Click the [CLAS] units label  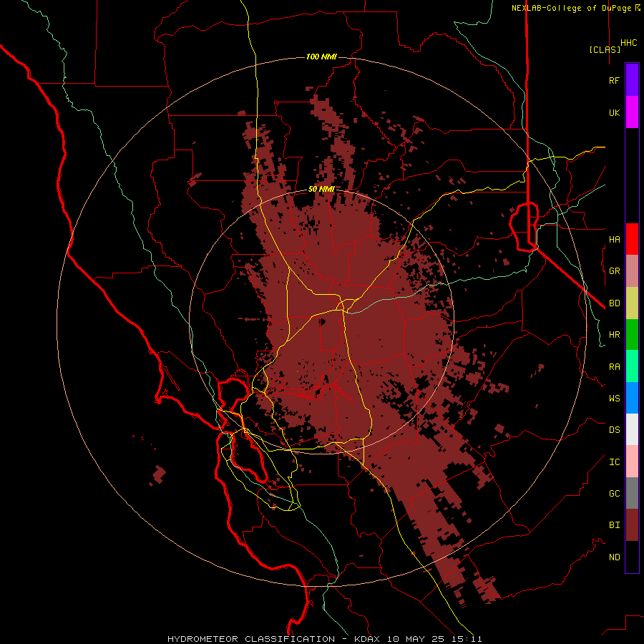(605, 49)
